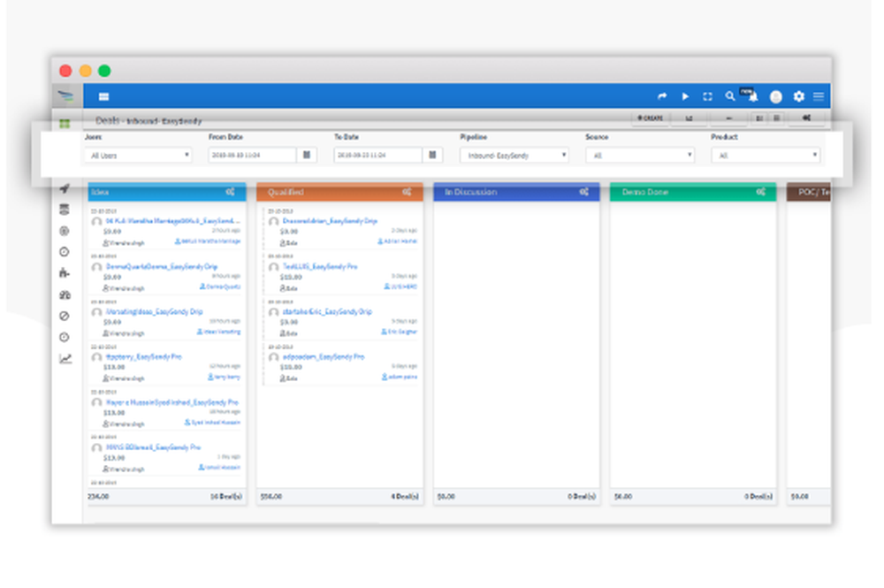Image resolution: width=884 pixels, height=588 pixels.
Task: Open the clock icon below the target icon
Action: coord(65,252)
